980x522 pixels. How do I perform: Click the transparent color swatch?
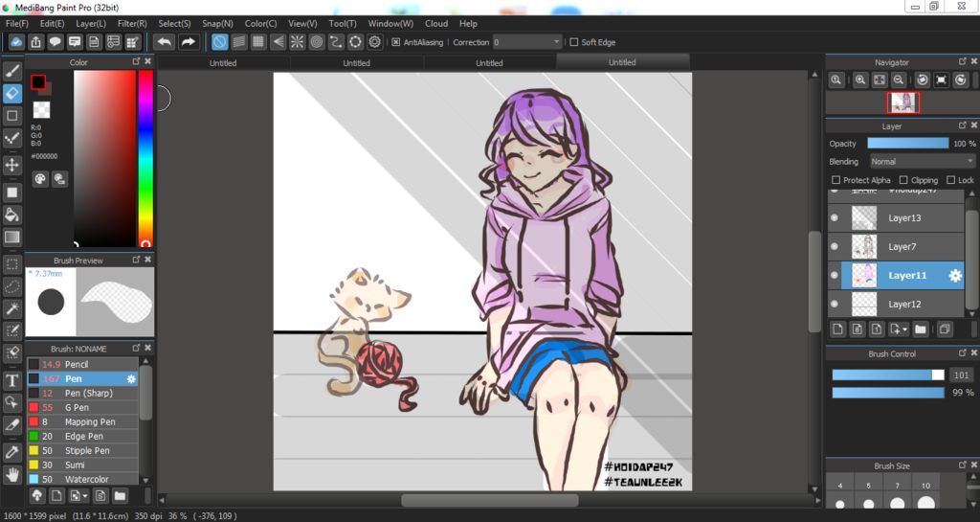coord(41,110)
